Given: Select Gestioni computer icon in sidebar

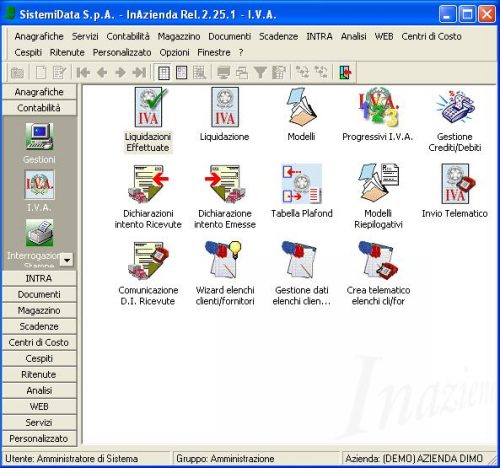Looking at the screenshot, I should pos(39,137).
